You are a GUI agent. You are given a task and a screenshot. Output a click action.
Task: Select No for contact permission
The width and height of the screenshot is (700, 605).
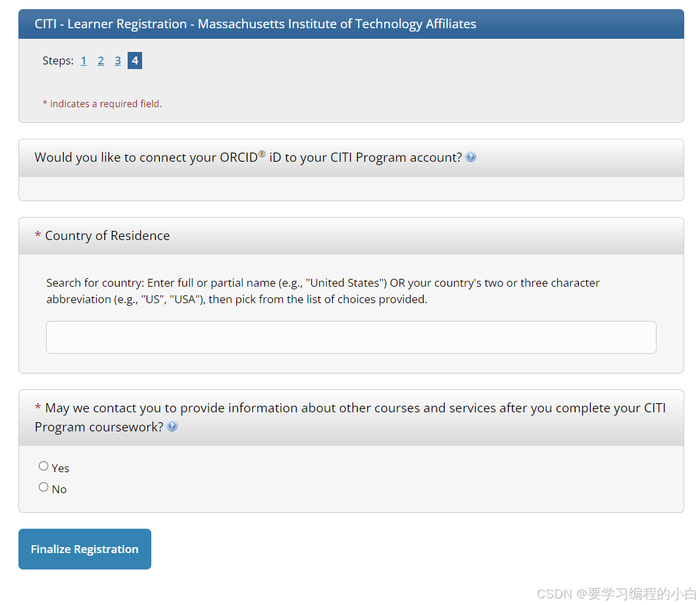(x=43, y=487)
